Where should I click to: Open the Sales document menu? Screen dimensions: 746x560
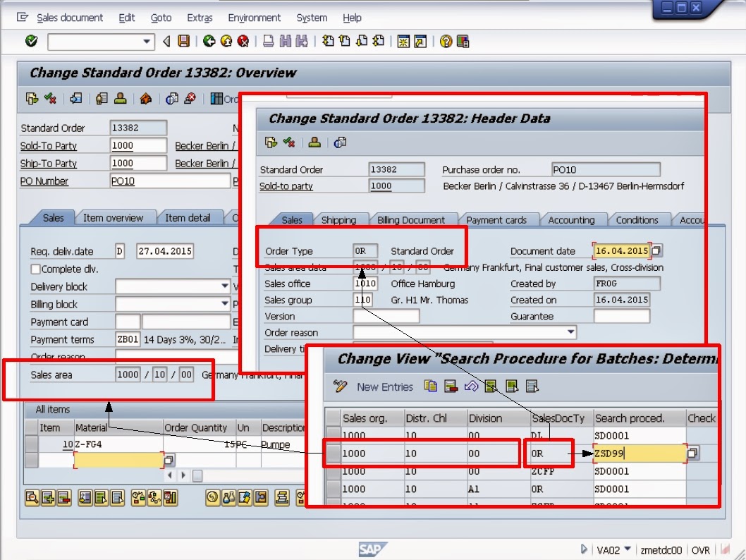(70, 18)
